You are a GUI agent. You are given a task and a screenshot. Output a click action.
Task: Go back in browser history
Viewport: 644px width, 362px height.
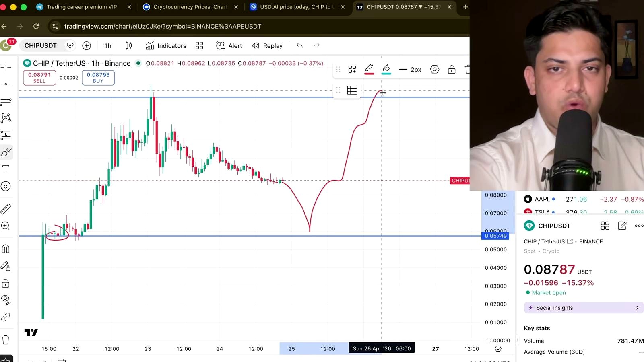point(4,26)
